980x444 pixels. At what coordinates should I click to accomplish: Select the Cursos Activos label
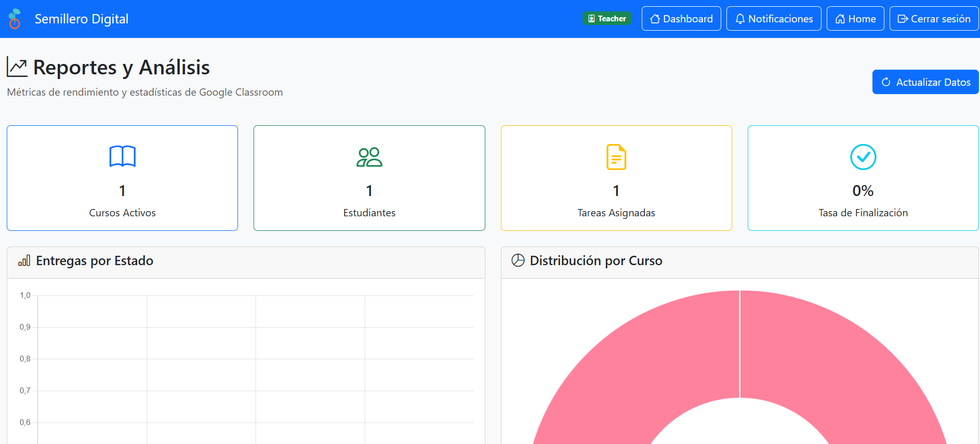click(123, 213)
